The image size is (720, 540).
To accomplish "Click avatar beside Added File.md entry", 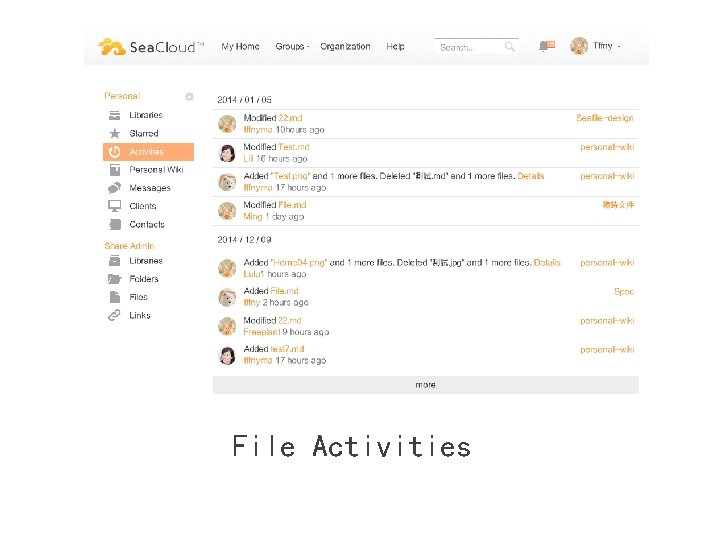I will [x=227, y=297].
